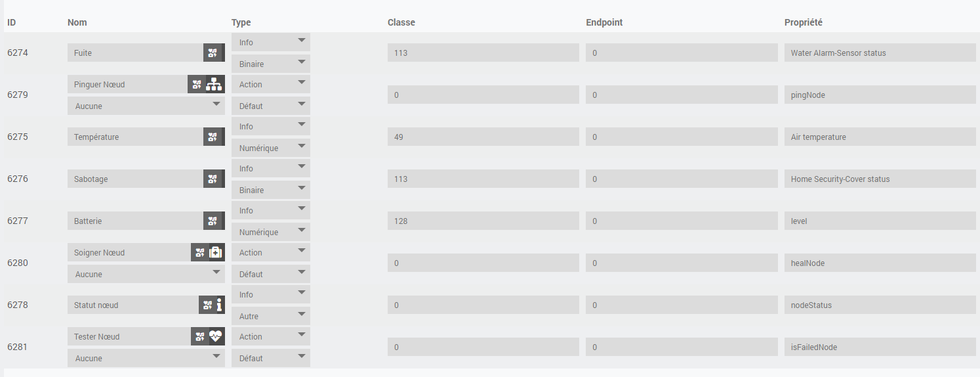This screenshot has width=980, height=377.
Task: Click the nodeStatus property field
Action: (x=880, y=305)
